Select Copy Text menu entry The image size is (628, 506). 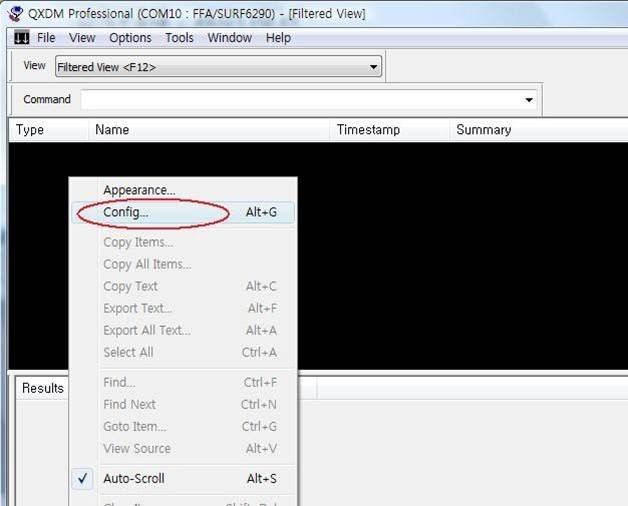183,286
